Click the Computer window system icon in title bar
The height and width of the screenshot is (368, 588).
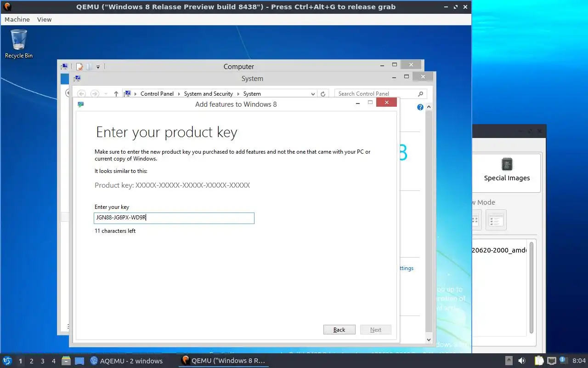(x=65, y=67)
